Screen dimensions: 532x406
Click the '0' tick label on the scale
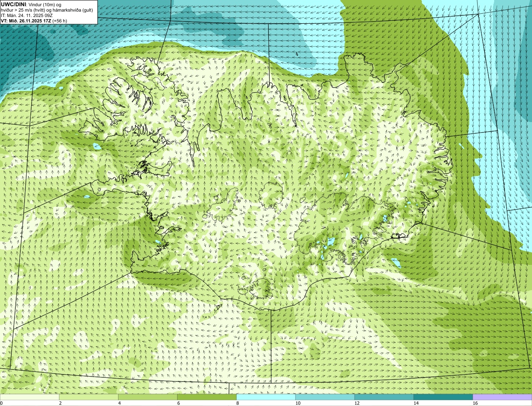point(1,403)
